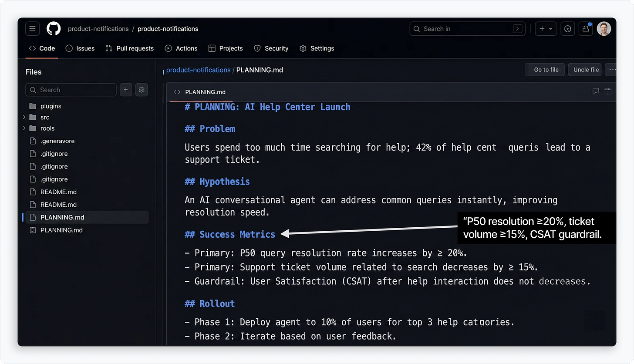Open the notifications inbox icon
Screen dimensions: 634x364
tap(586, 29)
